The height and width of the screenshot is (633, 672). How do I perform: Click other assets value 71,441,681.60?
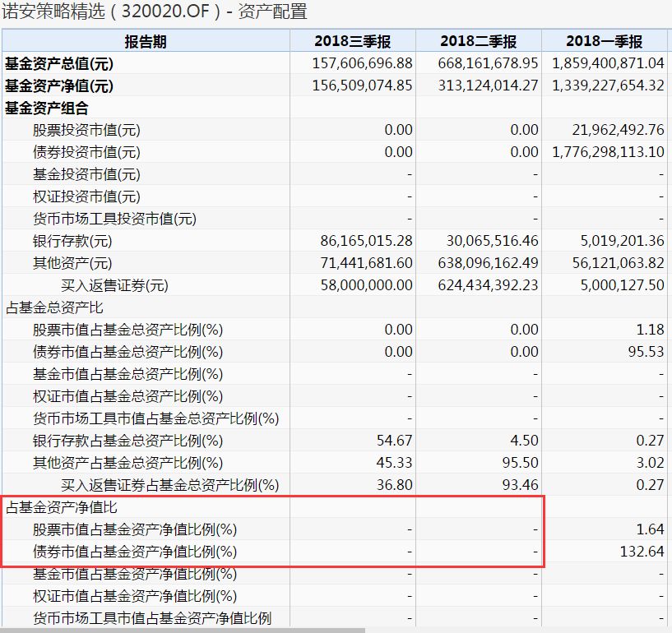tap(366, 263)
